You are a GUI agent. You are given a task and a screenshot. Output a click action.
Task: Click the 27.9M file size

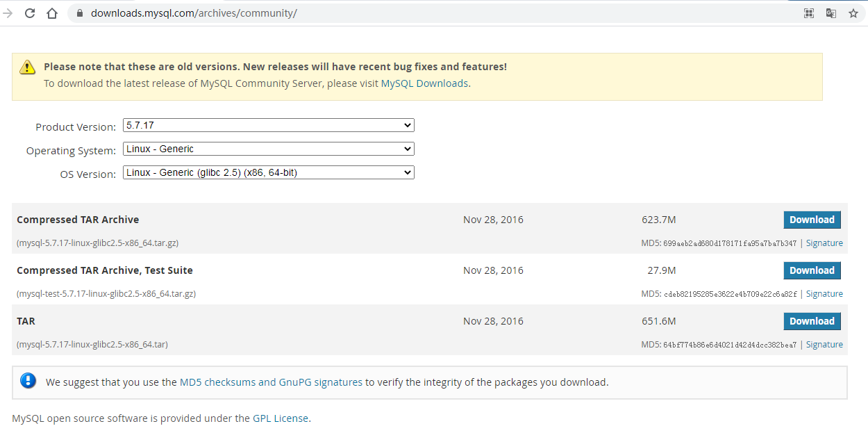(x=661, y=270)
